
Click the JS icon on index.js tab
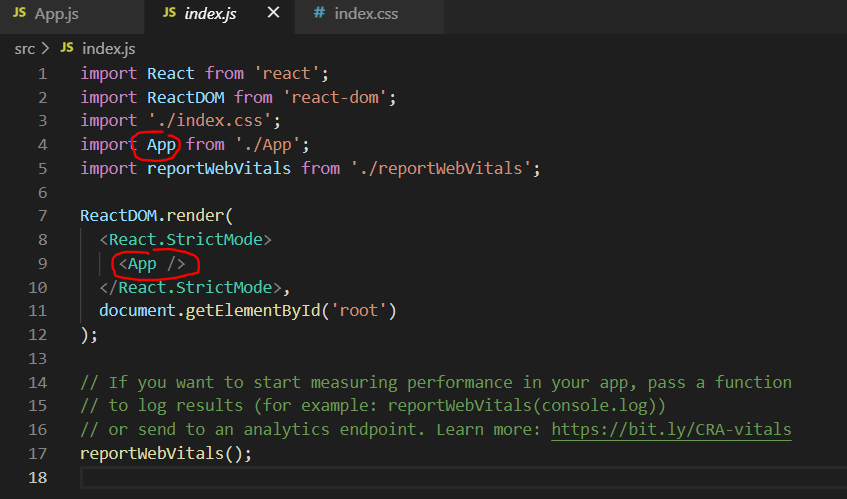169,12
